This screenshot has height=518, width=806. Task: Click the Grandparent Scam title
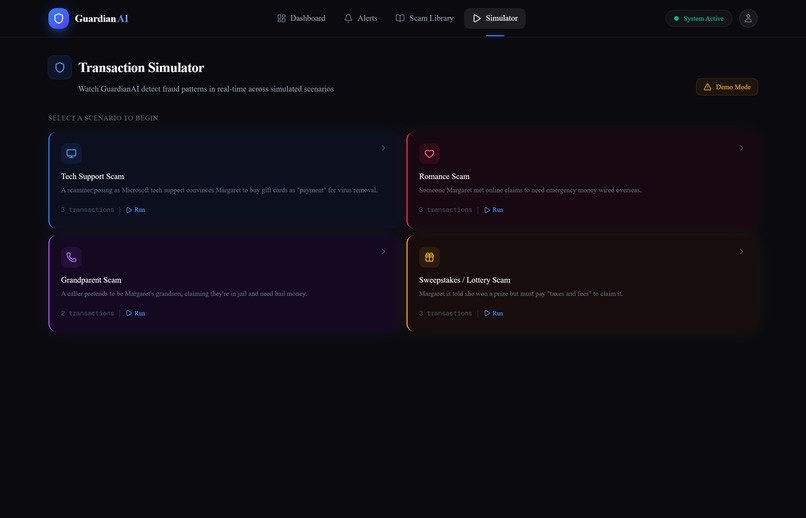(91, 280)
